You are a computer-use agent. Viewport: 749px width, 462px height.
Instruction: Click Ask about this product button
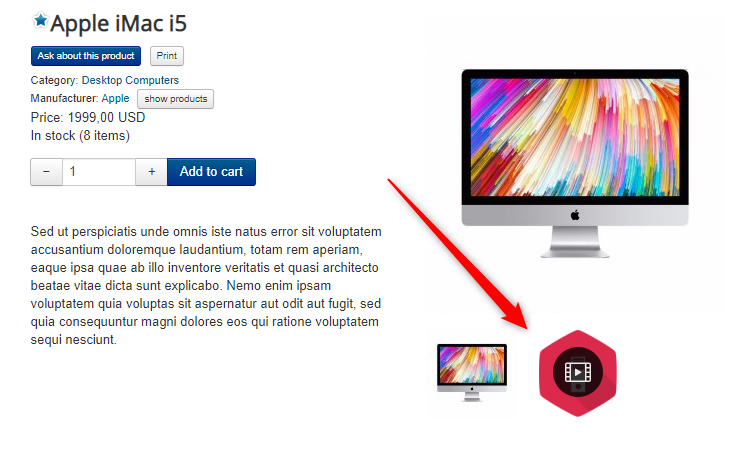point(86,56)
